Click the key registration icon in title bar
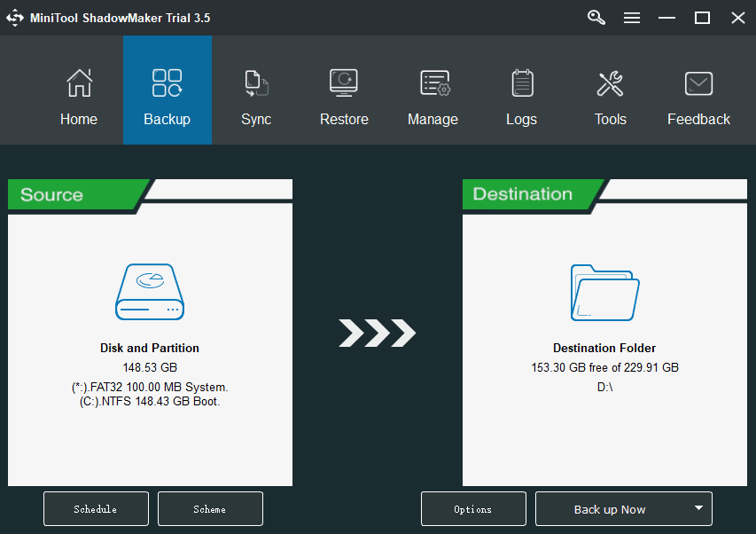The image size is (756, 534). pyautogui.click(x=596, y=18)
